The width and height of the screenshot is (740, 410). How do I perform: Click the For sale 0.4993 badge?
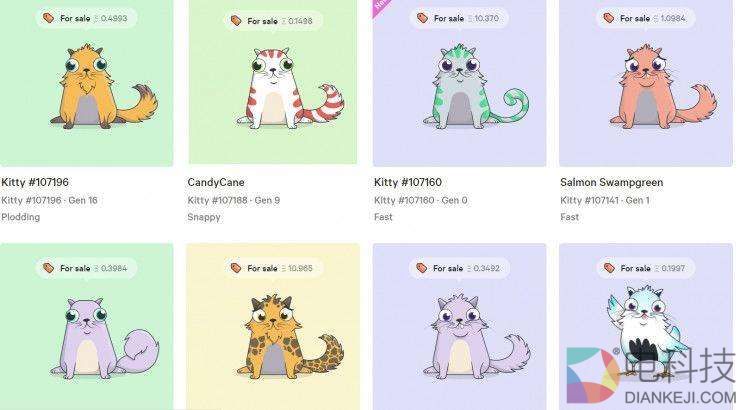[86, 18]
